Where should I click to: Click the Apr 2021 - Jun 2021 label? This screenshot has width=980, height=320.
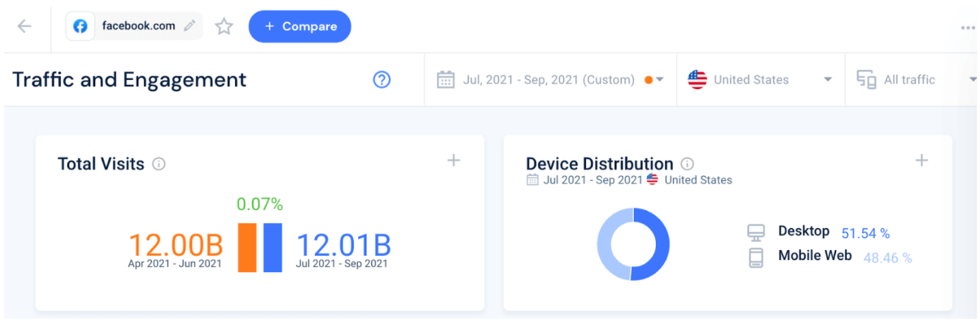click(174, 264)
